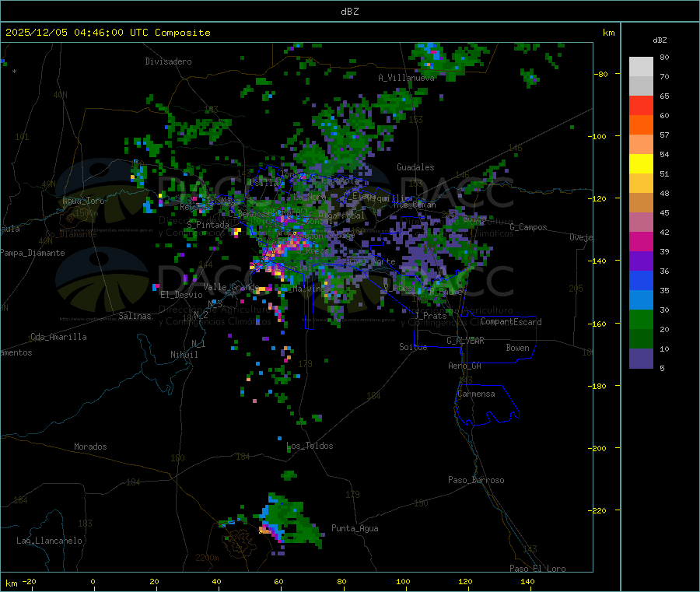Screen dimensions: 700x592
Task: Click the Paso_El_Loro label
Action: pos(537,569)
